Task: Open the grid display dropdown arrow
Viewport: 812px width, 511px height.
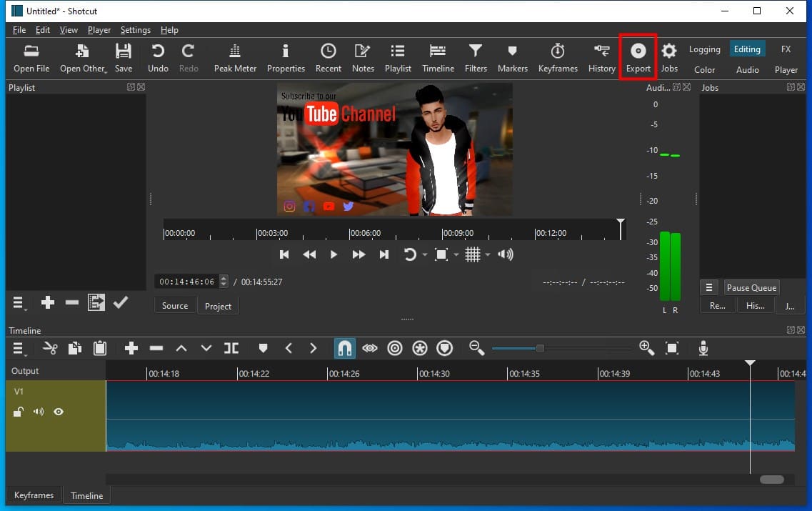Action: pos(488,255)
